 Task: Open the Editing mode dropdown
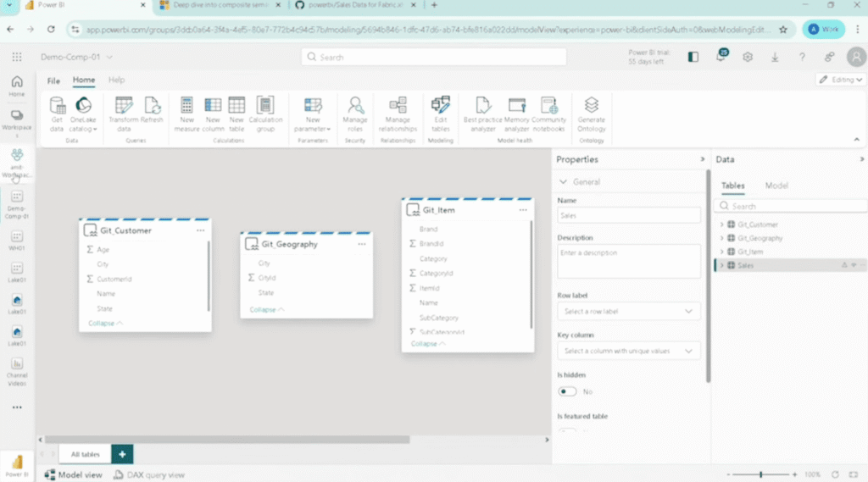840,80
